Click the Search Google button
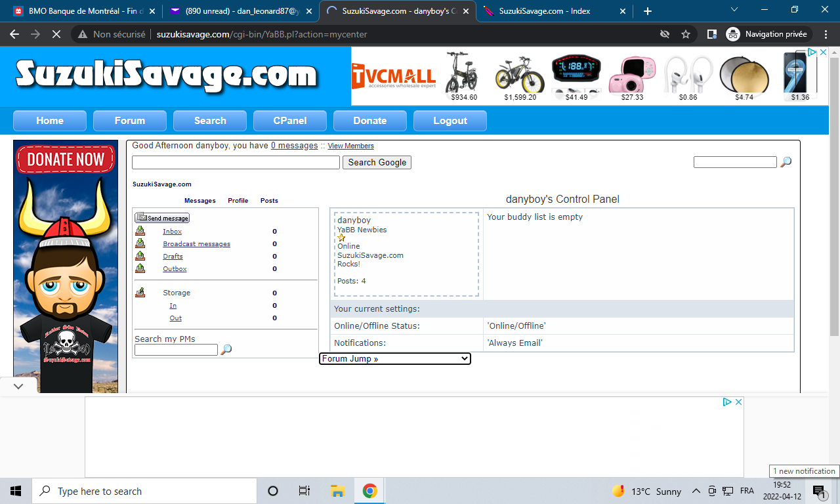 click(x=377, y=162)
